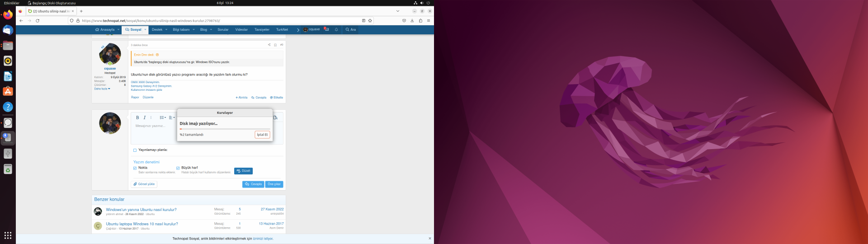Show more navigation items with chevron

298,30
